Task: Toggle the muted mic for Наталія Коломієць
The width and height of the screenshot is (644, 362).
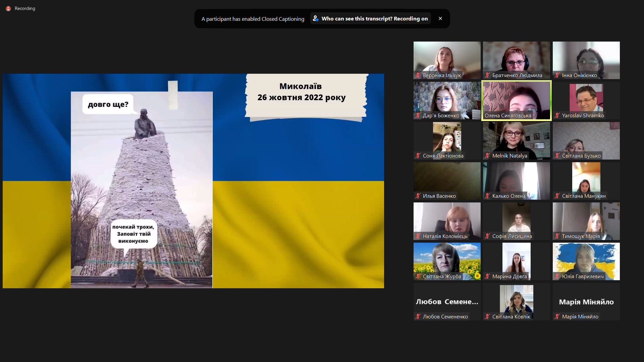Action: click(x=418, y=236)
